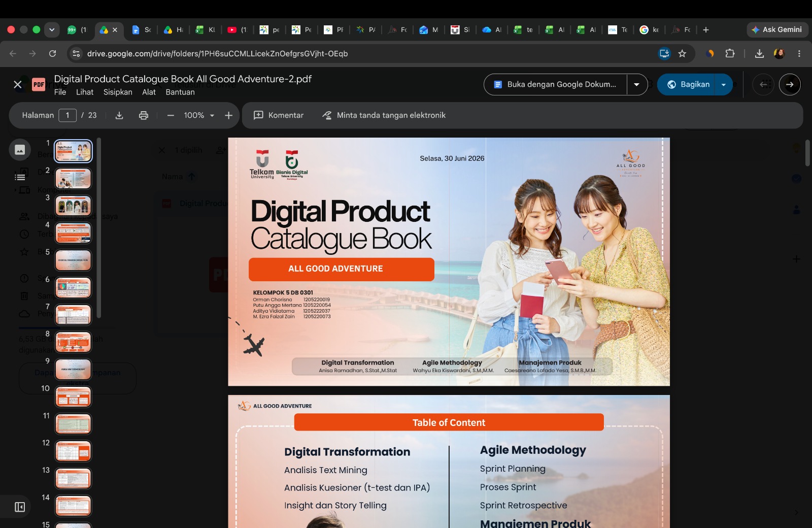
Task: Expand the tab search dropdown
Action: pyautogui.click(x=52, y=29)
